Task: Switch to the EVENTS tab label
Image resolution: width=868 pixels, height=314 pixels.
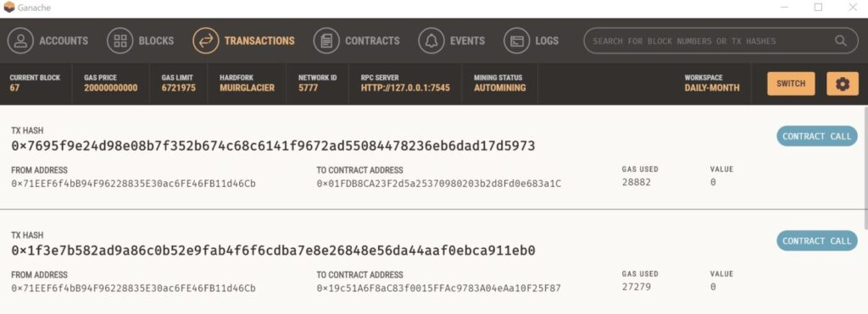Action: [x=467, y=41]
